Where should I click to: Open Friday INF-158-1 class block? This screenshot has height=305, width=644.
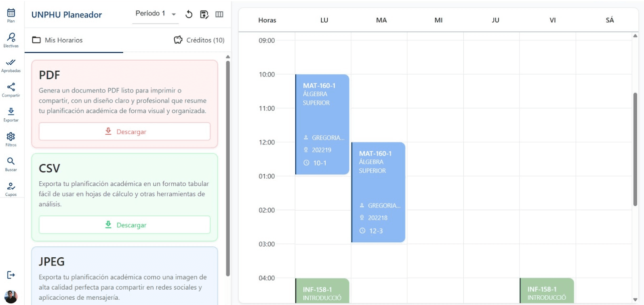pos(547,290)
